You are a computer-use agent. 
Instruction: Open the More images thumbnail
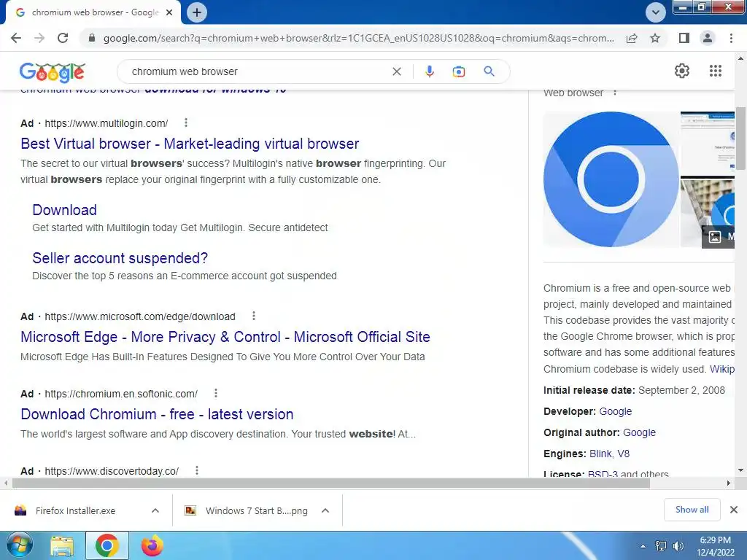707,212
